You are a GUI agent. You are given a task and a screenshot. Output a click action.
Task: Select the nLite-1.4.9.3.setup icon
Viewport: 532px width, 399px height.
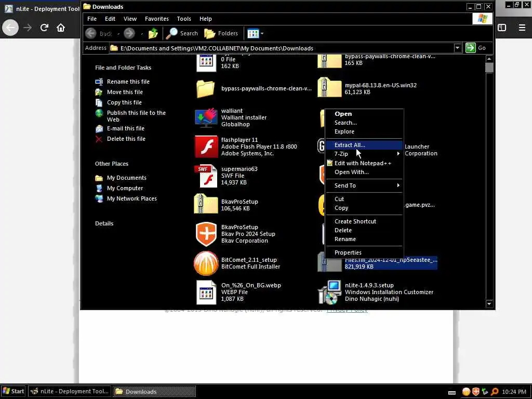[x=330, y=292]
